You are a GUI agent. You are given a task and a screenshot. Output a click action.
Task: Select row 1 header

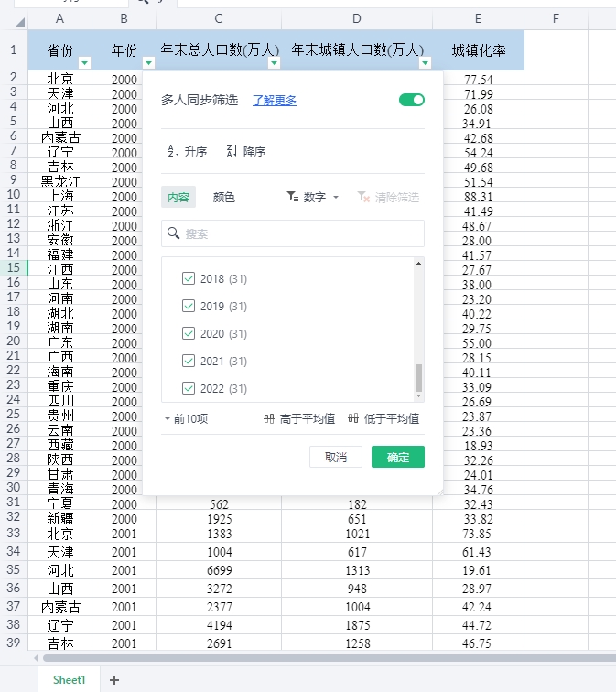click(14, 49)
